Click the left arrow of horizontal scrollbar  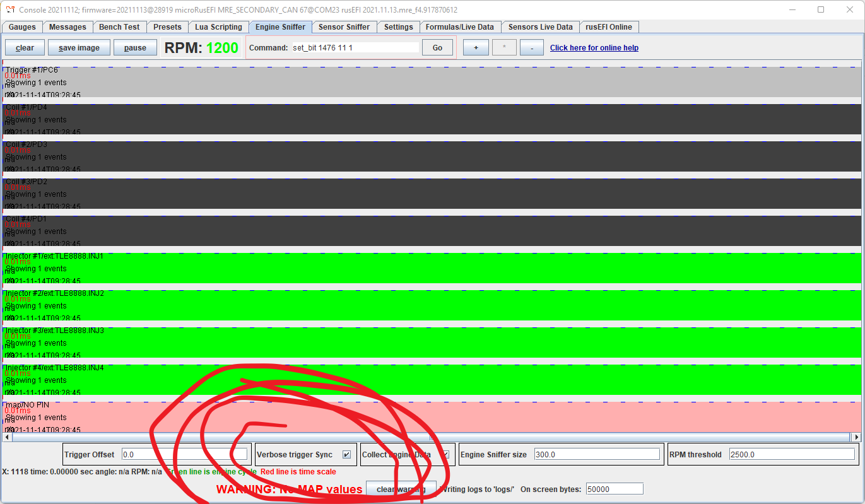[8, 437]
